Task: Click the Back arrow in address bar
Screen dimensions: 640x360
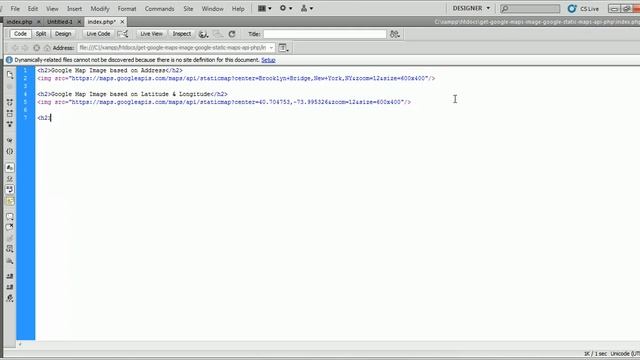Action: coord(15,48)
